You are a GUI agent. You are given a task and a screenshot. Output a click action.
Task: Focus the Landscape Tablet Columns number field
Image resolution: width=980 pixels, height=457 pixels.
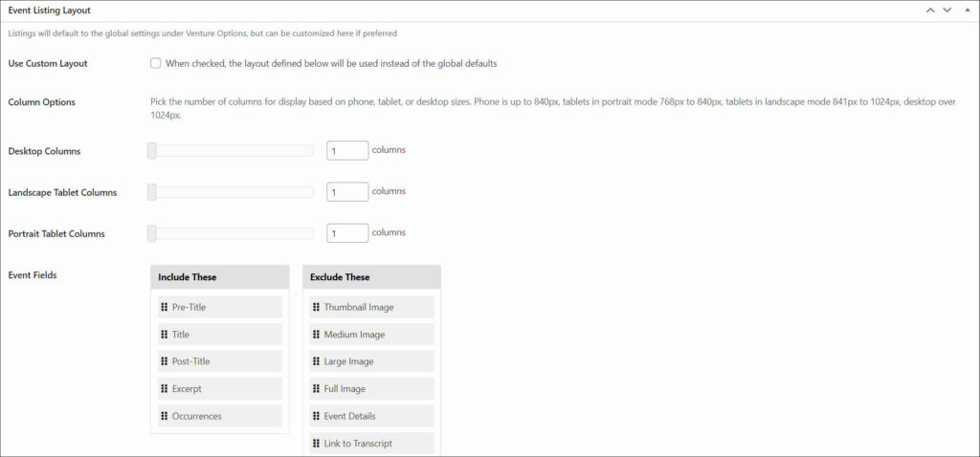tap(347, 191)
